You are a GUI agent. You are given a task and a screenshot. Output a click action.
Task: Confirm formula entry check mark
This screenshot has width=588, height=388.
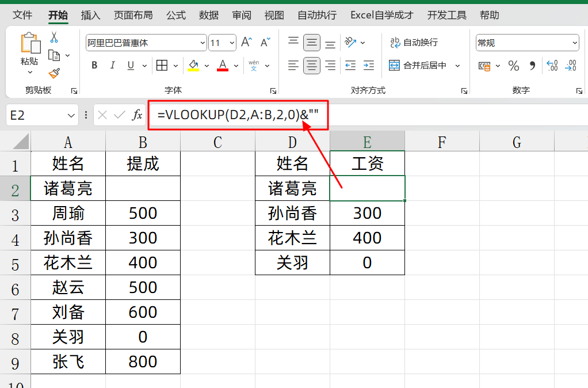click(x=119, y=115)
